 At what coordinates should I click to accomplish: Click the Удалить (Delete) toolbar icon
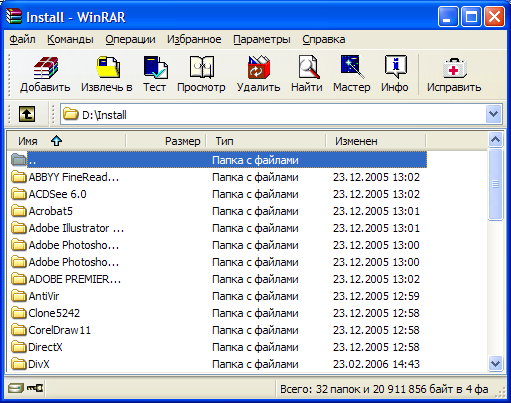[259, 68]
